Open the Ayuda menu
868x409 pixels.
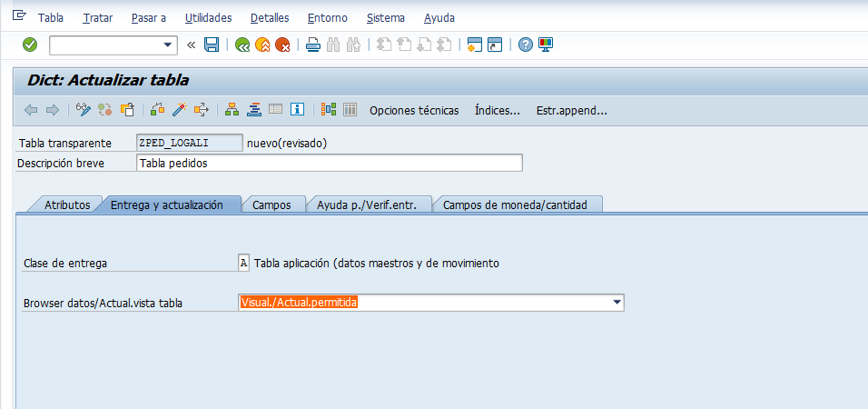click(x=439, y=18)
